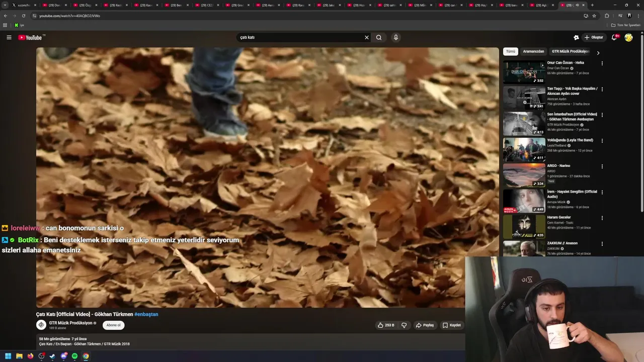Start voice search with the microphone
644x362 pixels.
click(396, 37)
